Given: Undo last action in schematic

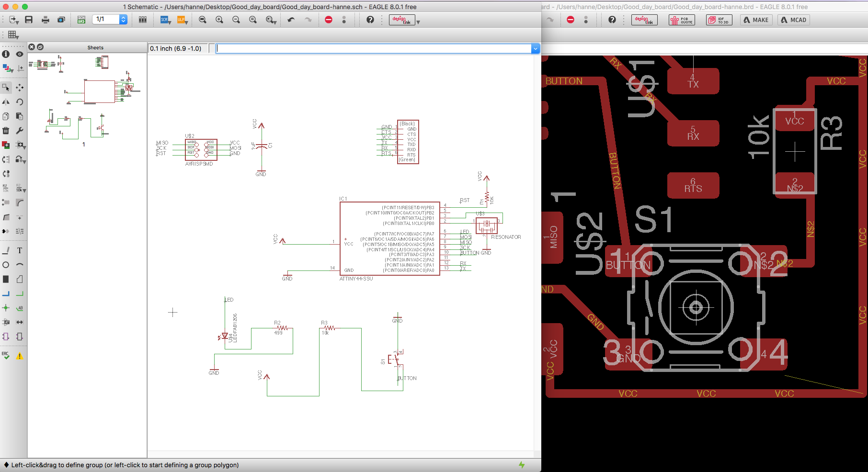Looking at the screenshot, I should pos(291,20).
